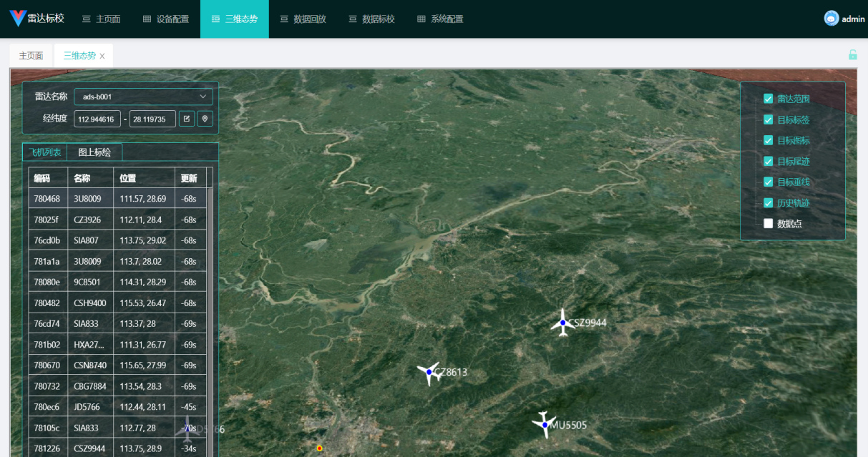
Task: Click the admin username
Action: tap(854, 19)
